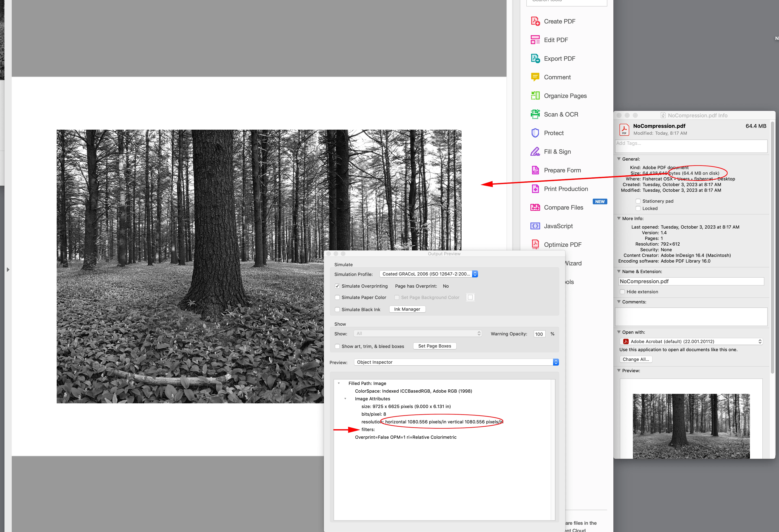Select the Comment tool icon
The width and height of the screenshot is (779, 532).
535,77
